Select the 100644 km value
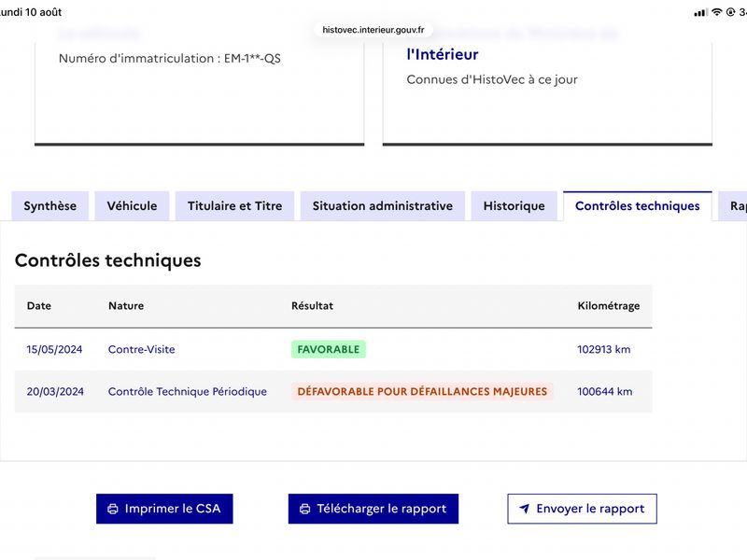747x560 pixels. 604,391
